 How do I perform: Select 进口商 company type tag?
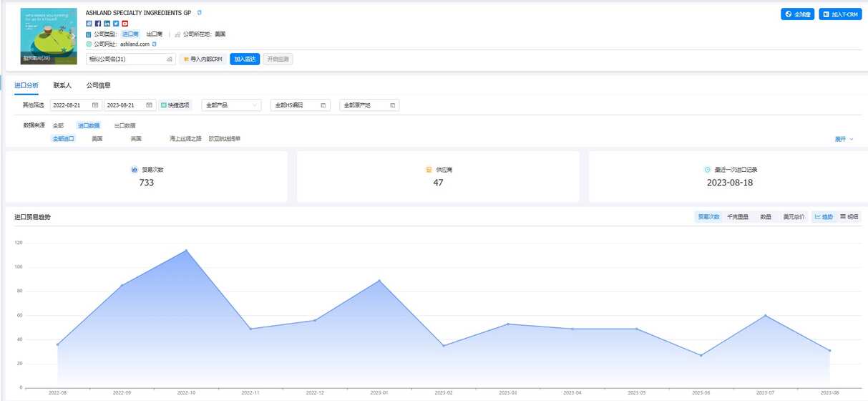click(x=130, y=34)
